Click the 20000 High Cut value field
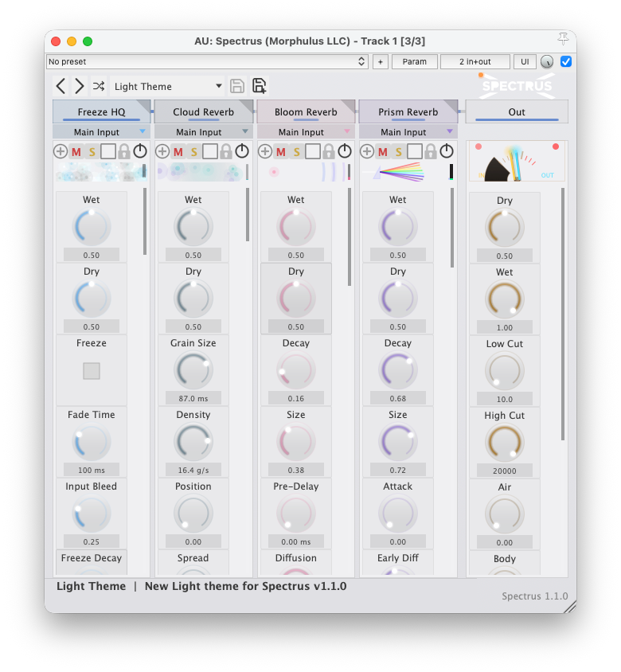The image size is (621, 672). [505, 471]
